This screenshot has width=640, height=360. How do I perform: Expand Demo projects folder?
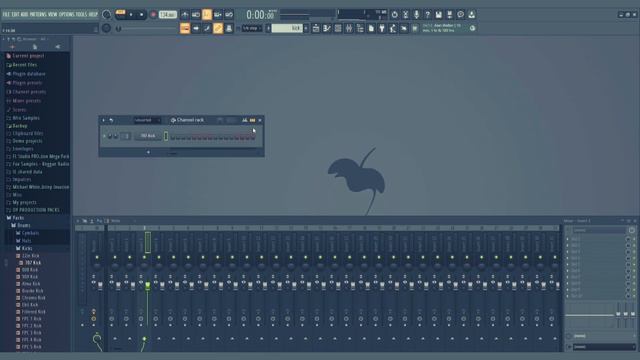27,141
